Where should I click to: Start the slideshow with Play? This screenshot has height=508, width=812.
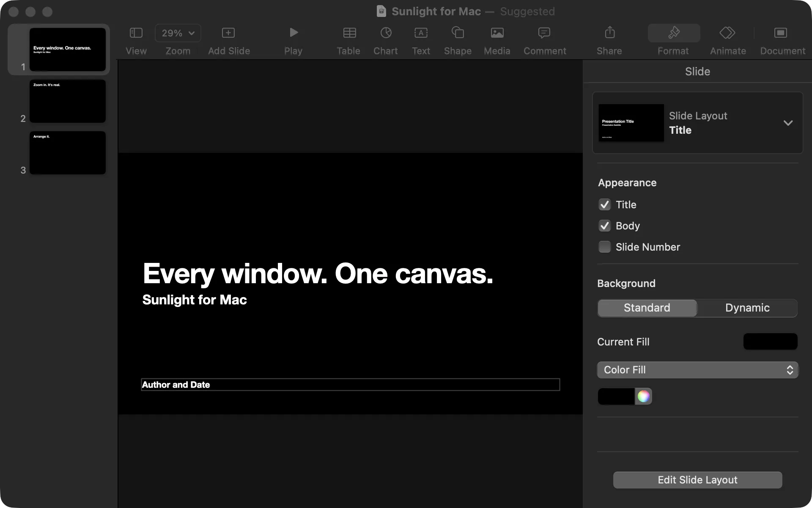coord(294,33)
